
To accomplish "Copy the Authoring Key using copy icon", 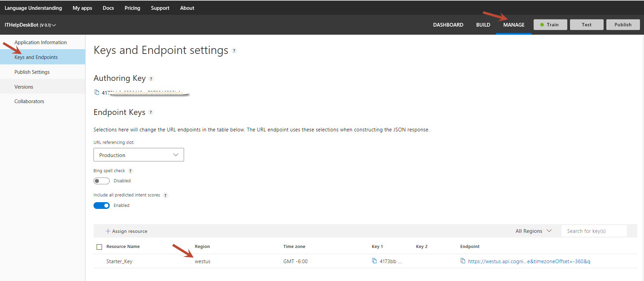I will click(97, 92).
